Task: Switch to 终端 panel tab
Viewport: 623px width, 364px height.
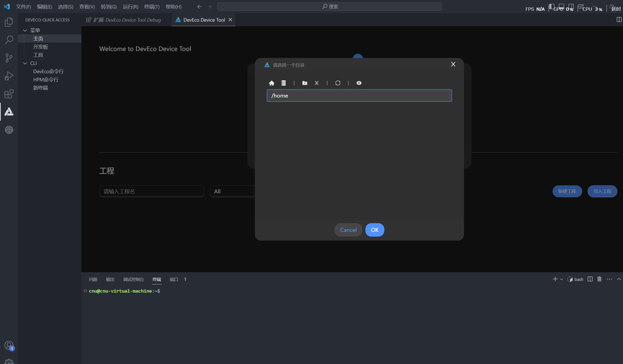Action: [157, 279]
